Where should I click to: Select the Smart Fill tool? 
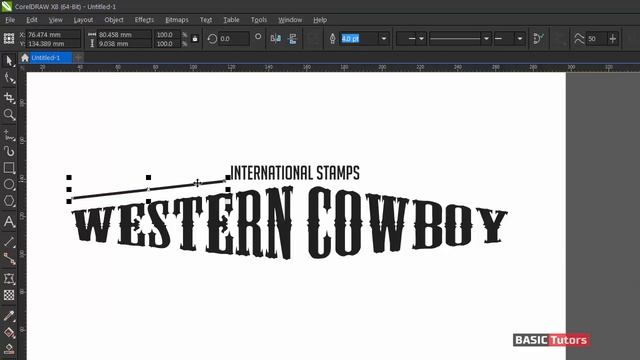pos(9,349)
